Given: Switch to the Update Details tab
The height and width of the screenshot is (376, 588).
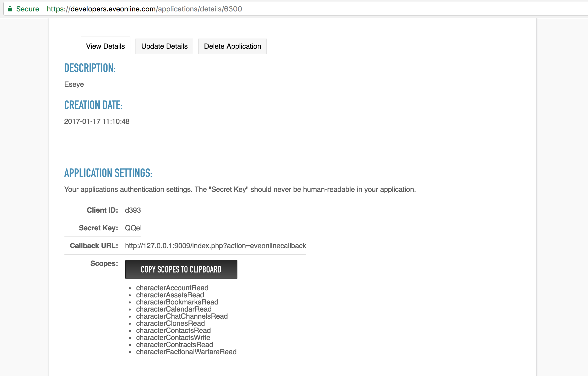Looking at the screenshot, I should point(164,46).
